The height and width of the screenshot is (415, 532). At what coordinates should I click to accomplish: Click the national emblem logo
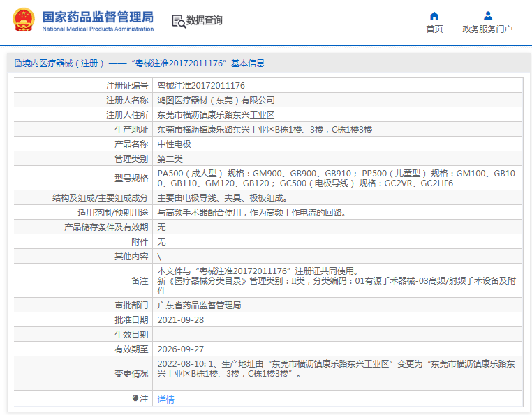[24, 20]
